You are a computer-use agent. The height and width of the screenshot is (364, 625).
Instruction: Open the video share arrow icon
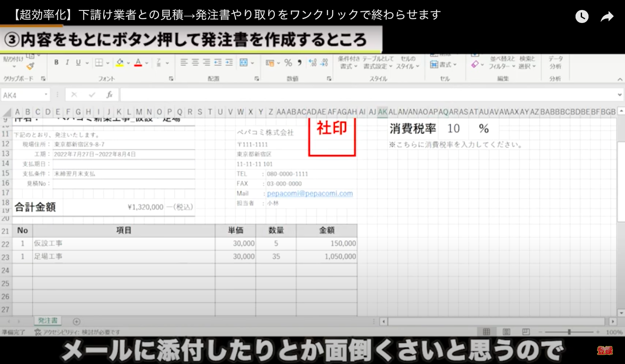coord(607,17)
